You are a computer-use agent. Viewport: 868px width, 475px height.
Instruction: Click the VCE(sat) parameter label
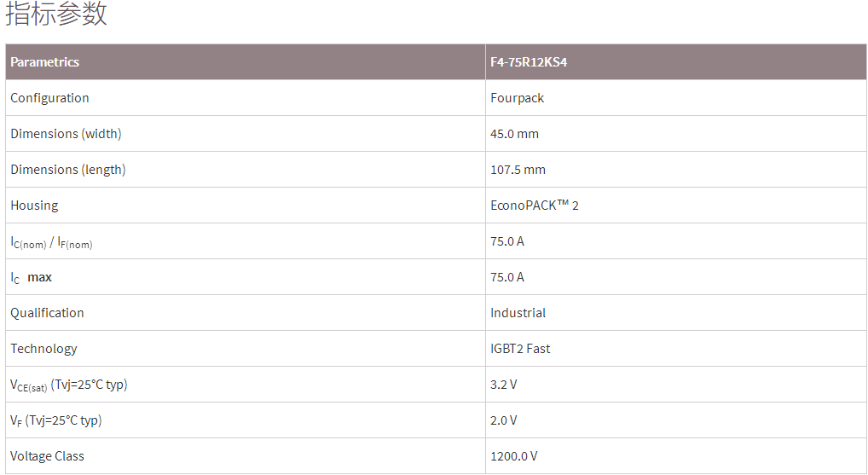point(68,385)
